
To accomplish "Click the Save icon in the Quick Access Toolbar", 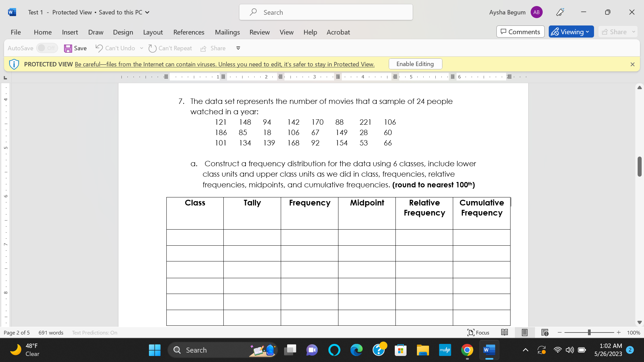I will 68,48.
